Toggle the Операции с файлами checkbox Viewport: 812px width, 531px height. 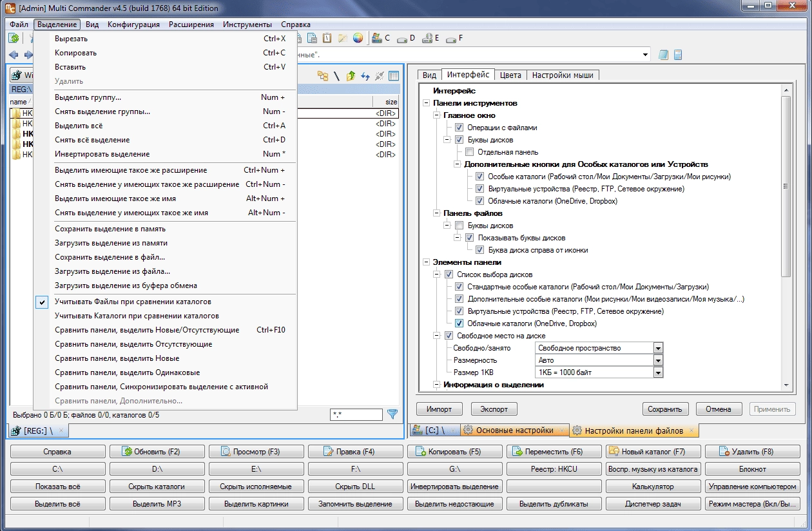[x=459, y=128]
